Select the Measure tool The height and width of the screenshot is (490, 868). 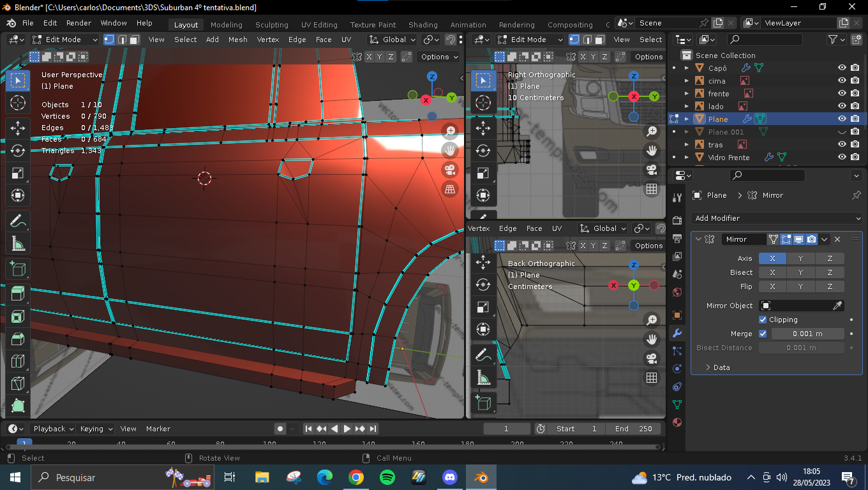point(18,244)
